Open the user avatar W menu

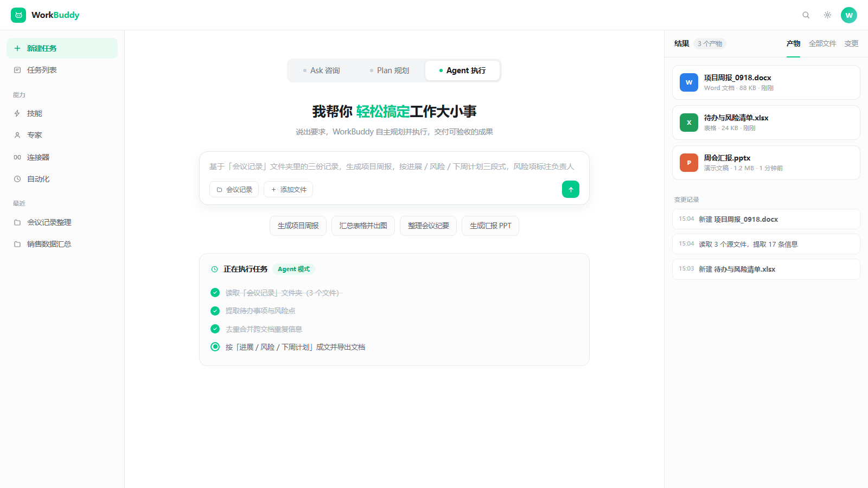(849, 15)
